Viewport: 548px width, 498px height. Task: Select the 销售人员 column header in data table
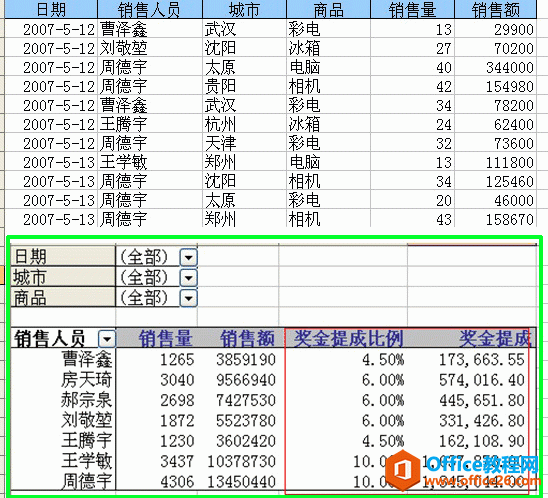point(150,9)
